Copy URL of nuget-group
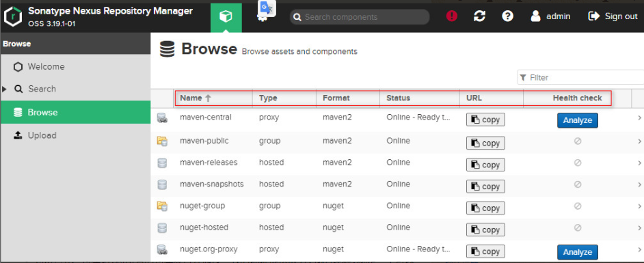Screen dimensions: 644x263 pyautogui.click(x=485, y=208)
